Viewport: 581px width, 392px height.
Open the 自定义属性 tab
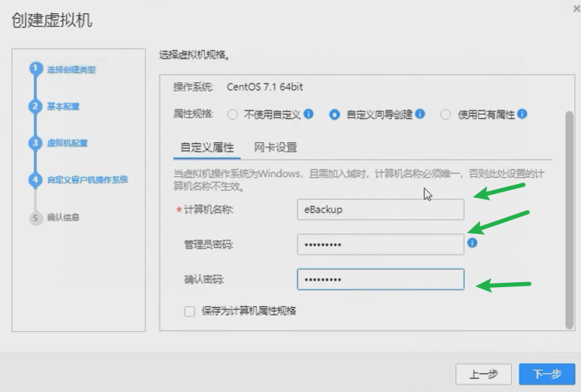(x=206, y=147)
